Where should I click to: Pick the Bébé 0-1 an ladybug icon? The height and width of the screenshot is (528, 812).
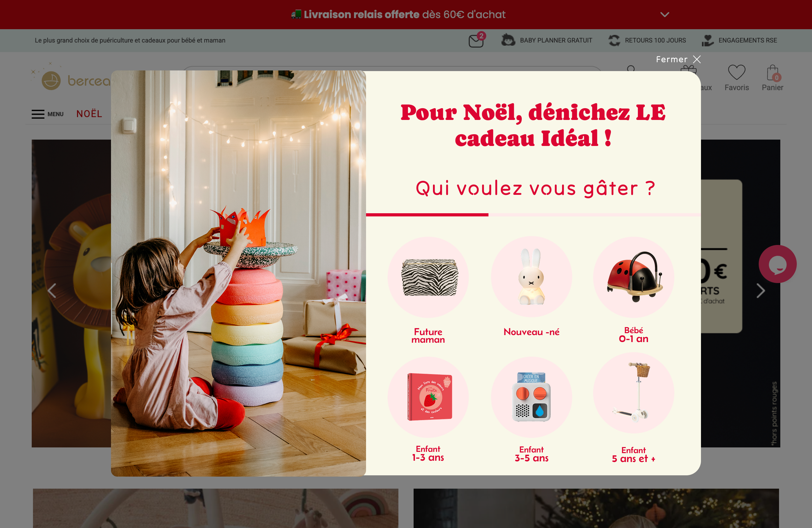(x=633, y=277)
